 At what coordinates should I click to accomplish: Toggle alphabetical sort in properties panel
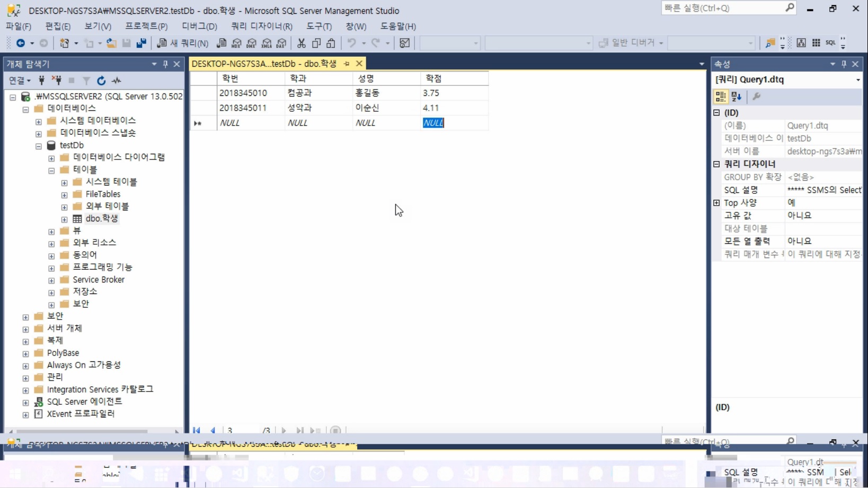coord(737,96)
